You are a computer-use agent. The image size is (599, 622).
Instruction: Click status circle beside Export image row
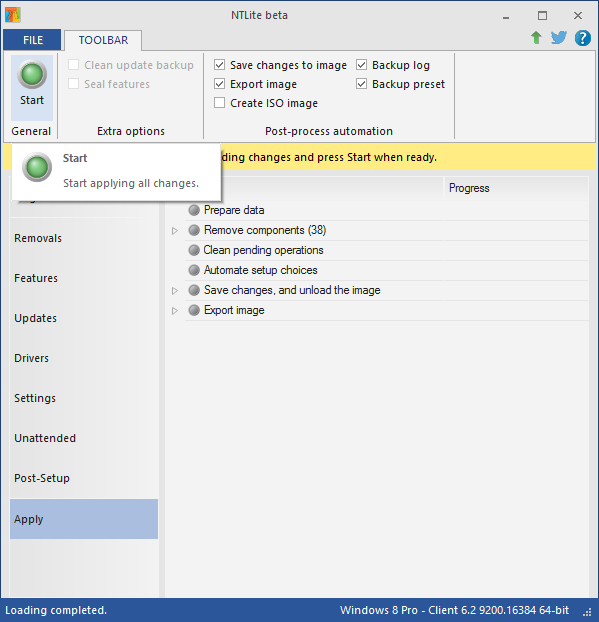coord(194,310)
